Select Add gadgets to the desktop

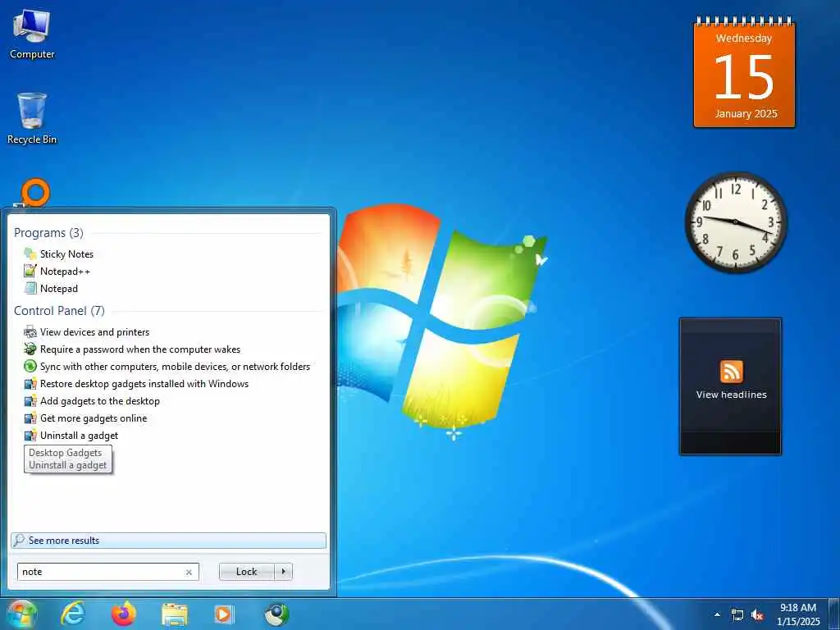pyautogui.click(x=99, y=400)
